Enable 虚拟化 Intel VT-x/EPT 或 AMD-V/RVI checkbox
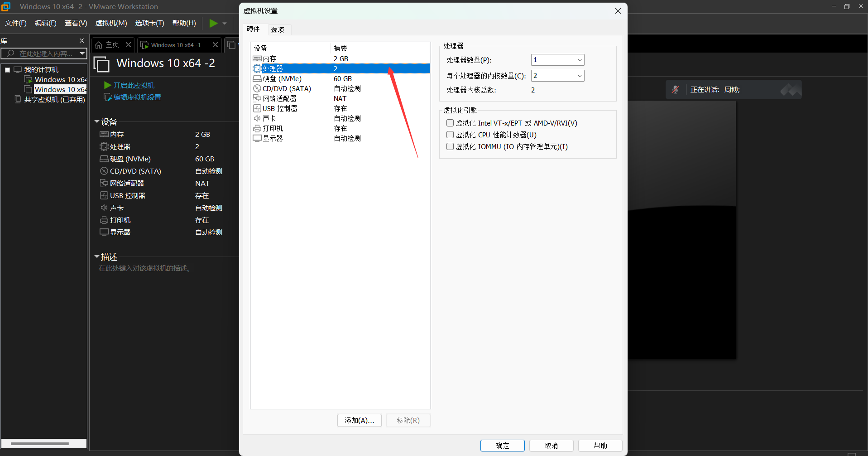Screen dimensions: 868x456 point(450,123)
